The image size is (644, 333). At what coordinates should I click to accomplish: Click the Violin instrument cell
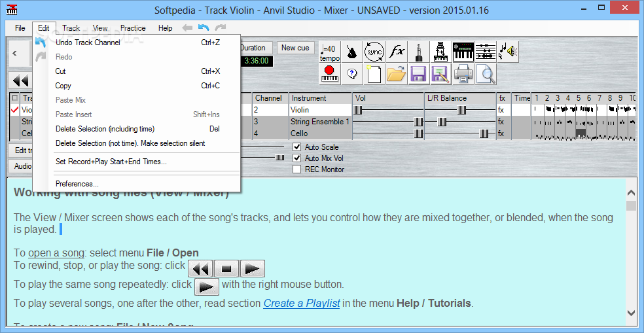[x=320, y=110]
